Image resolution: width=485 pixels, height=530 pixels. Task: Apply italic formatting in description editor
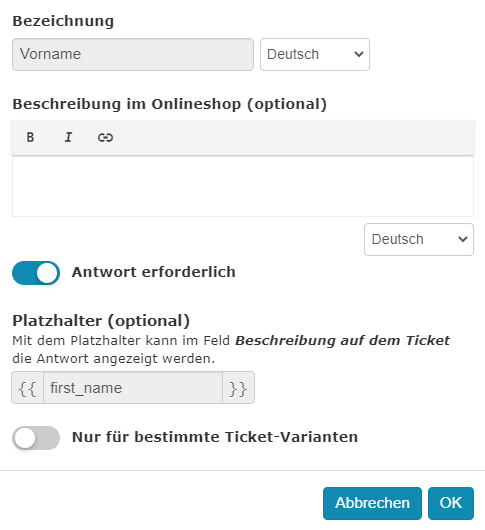68,137
